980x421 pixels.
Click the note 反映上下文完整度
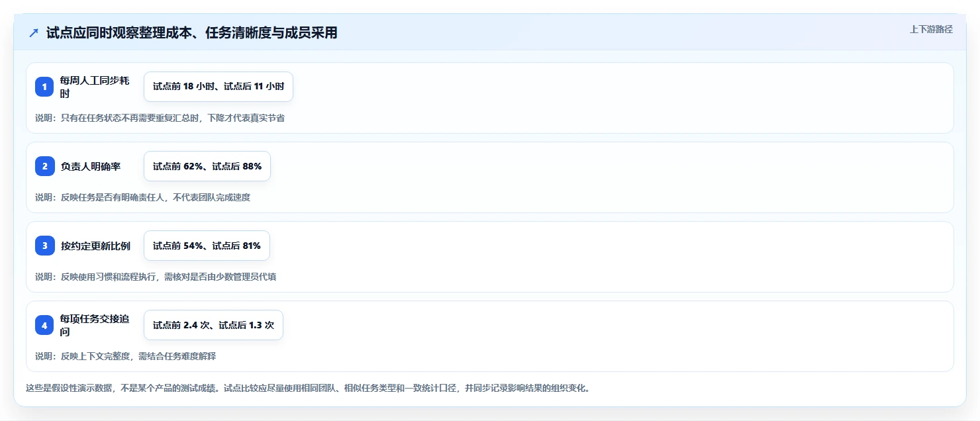125,356
